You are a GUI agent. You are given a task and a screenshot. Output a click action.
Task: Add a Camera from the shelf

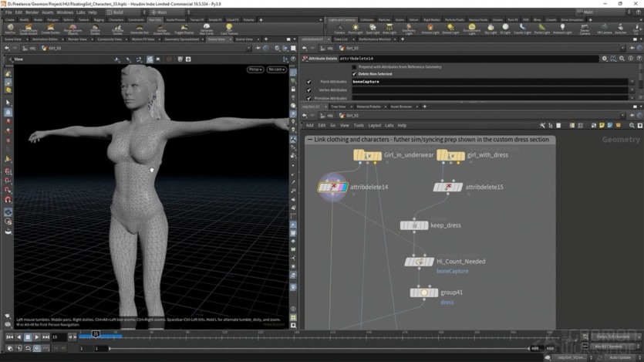339,29
